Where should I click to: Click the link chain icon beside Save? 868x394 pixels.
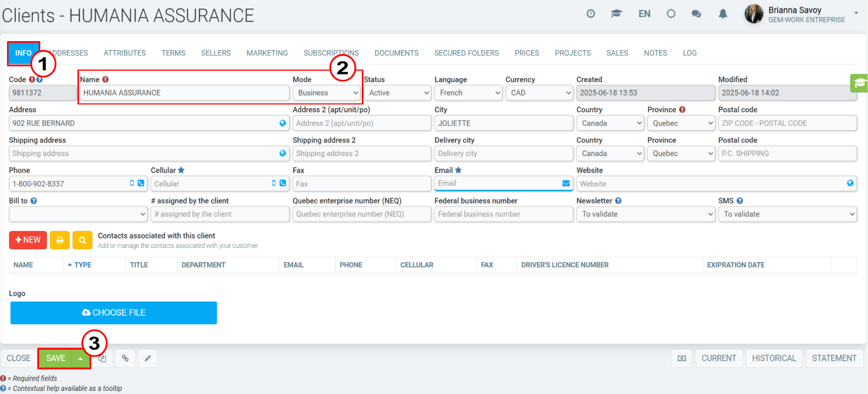click(125, 358)
